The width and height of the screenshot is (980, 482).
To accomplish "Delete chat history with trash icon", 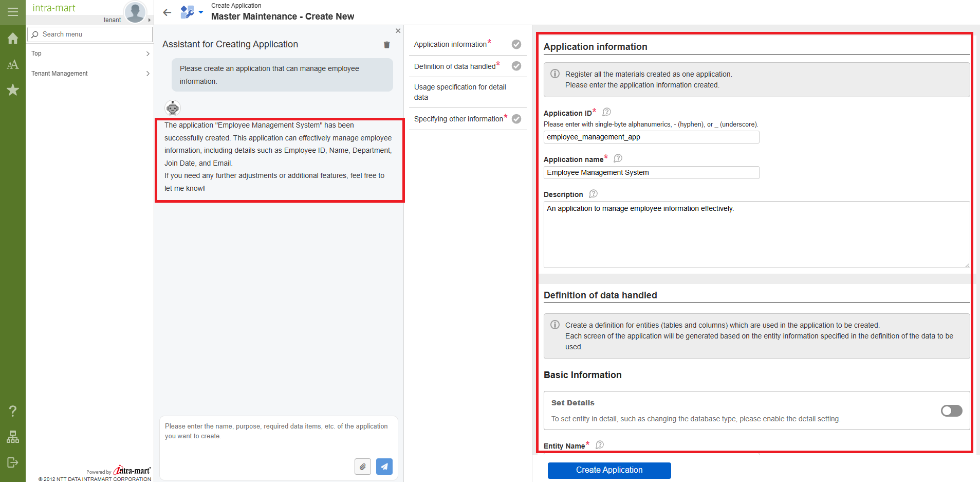I will pos(386,45).
